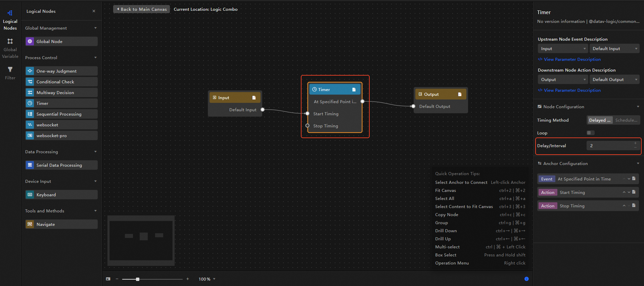The height and width of the screenshot is (286, 644).
Task: Collapse the Data Processing section
Action: (x=95, y=152)
